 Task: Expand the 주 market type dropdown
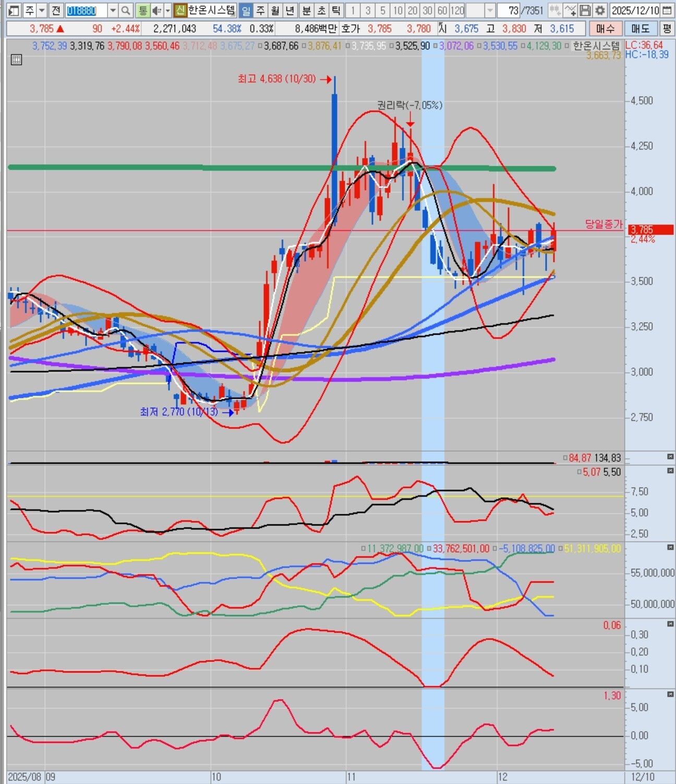tap(42, 10)
